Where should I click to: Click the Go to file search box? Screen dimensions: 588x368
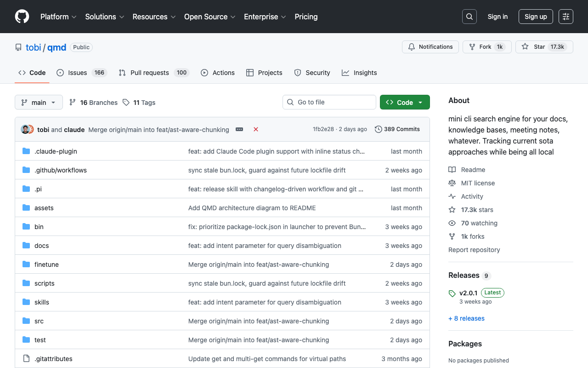click(x=329, y=102)
